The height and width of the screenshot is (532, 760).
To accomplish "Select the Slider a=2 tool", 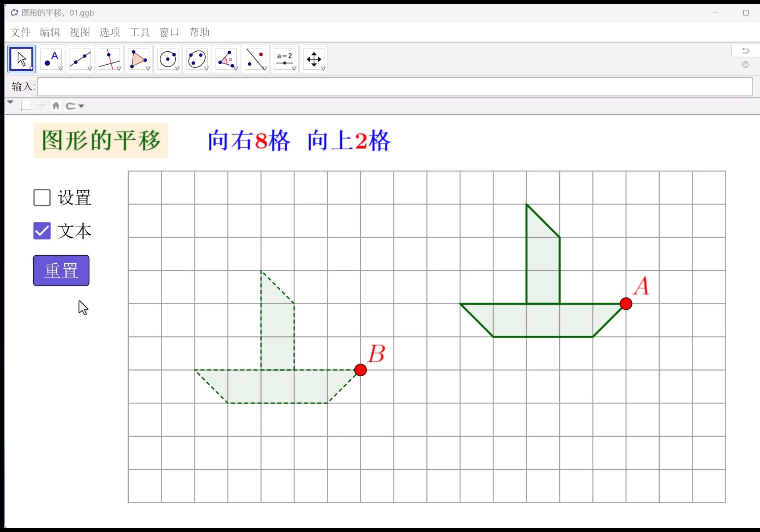I will (284, 59).
